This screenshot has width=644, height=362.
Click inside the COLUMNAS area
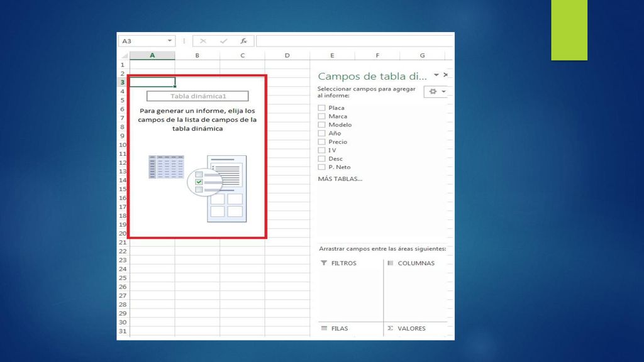pyautogui.click(x=416, y=293)
